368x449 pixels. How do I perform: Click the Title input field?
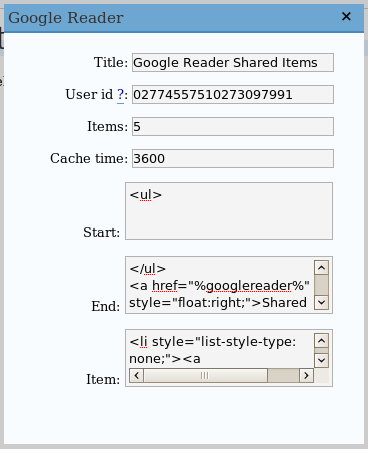[233, 62]
